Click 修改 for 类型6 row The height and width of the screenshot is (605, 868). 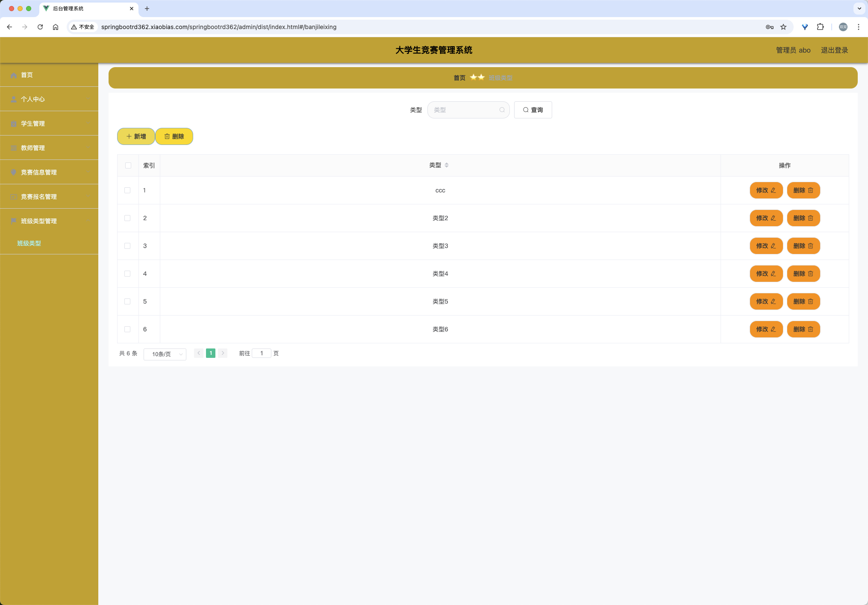(x=766, y=329)
